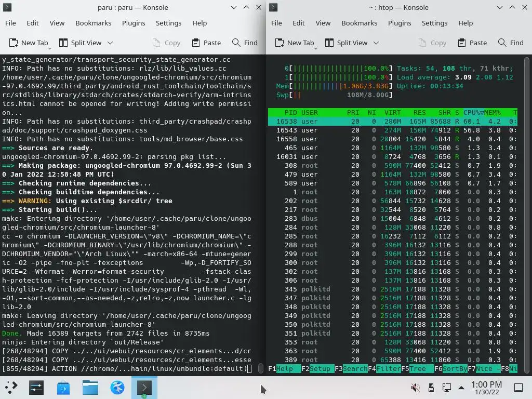The image size is (532, 399).
Task: Open File menu in paru Konsole
Action: coord(10,23)
